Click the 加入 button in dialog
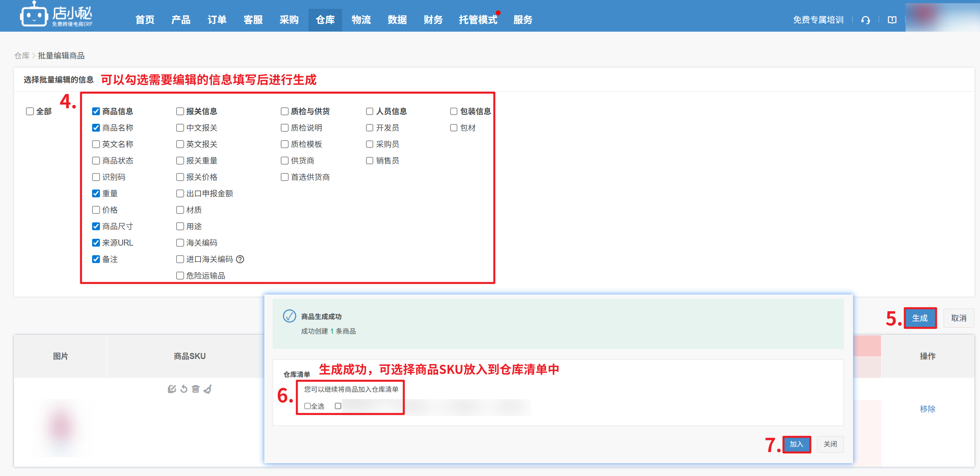This screenshot has width=980, height=476. (796, 444)
